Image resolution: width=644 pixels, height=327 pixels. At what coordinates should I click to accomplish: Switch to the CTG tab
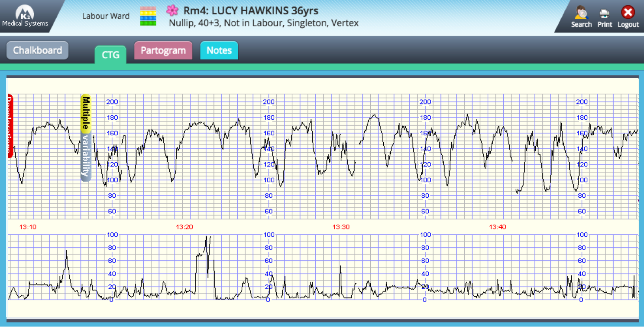tap(110, 55)
